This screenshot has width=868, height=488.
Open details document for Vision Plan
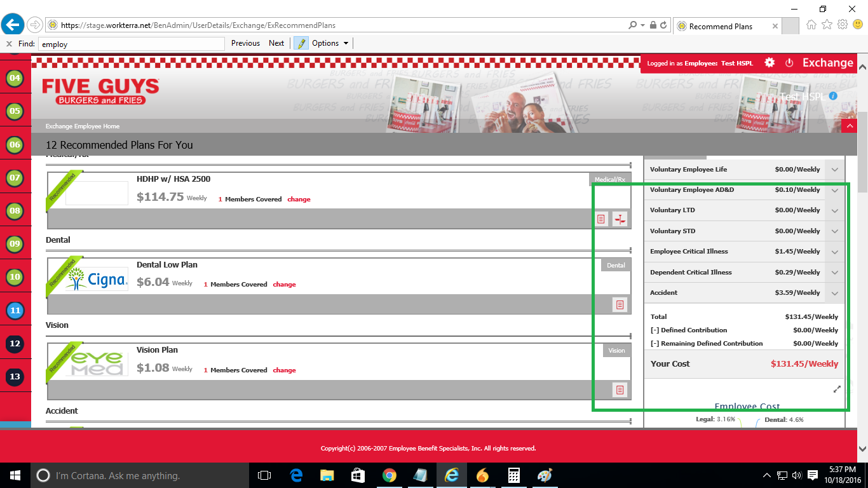pyautogui.click(x=620, y=390)
